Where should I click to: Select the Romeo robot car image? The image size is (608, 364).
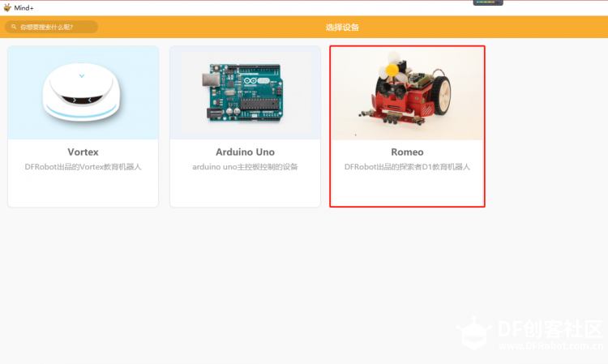point(407,93)
